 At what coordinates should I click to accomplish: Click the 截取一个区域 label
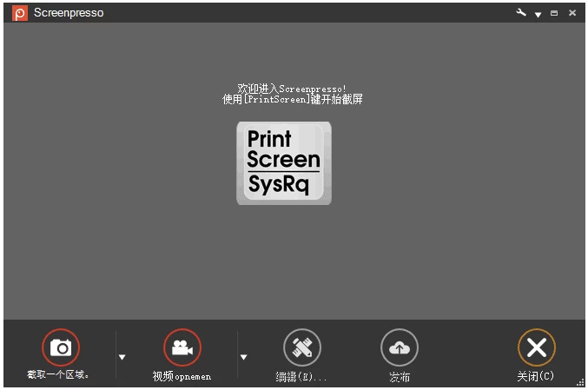tap(59, 375)
